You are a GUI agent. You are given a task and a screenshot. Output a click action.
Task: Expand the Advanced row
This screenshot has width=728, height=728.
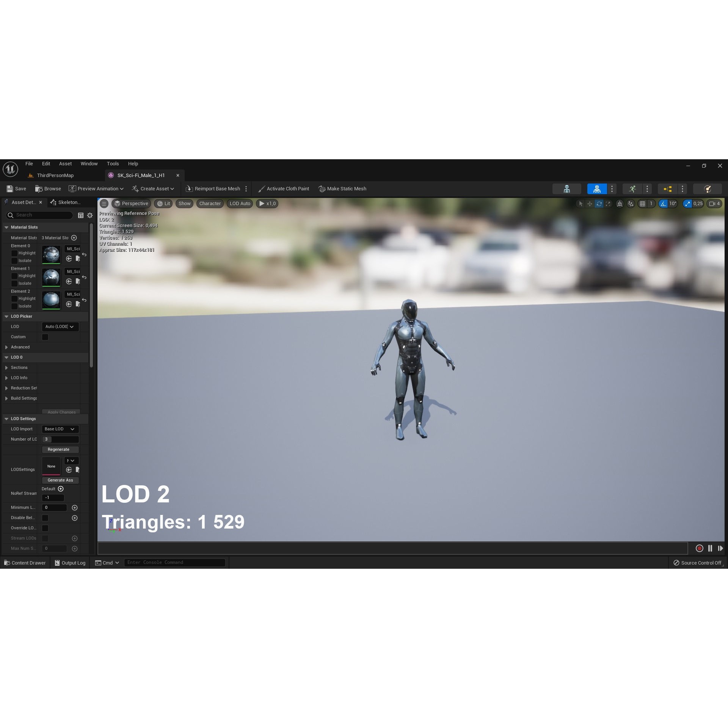pyautogui.click(x=6, y=347)
